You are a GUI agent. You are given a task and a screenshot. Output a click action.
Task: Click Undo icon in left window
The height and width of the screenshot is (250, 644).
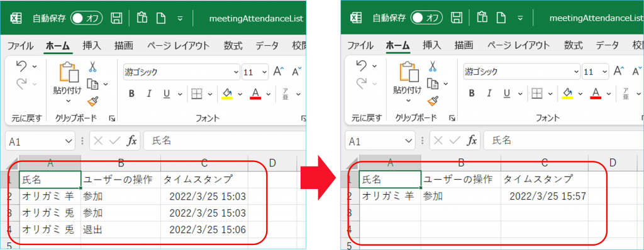22,66
